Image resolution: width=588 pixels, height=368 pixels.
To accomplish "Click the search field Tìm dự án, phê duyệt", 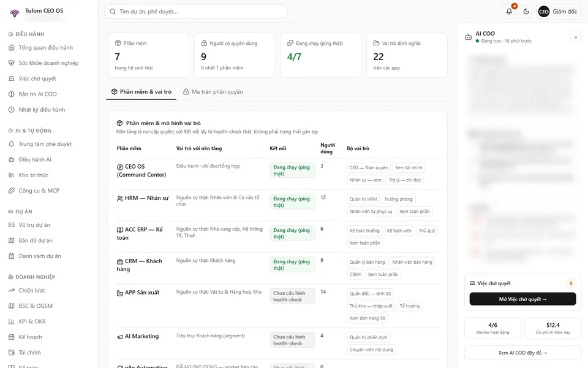I will [196, 11].
